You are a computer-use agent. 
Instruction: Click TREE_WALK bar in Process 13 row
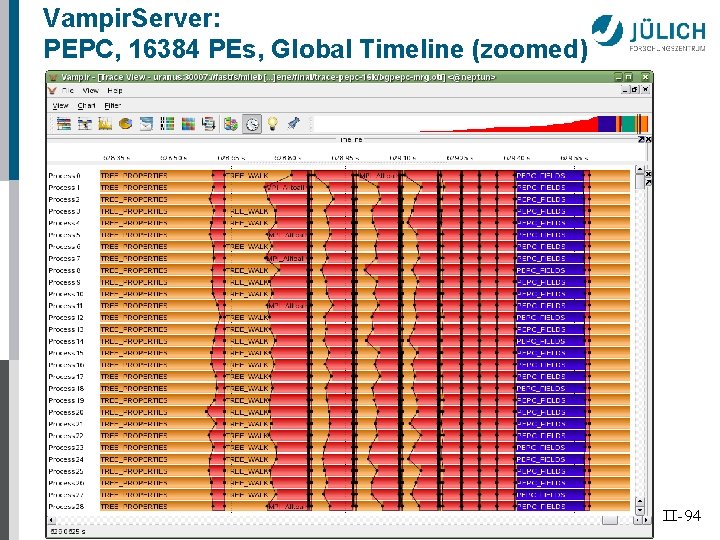248,330
